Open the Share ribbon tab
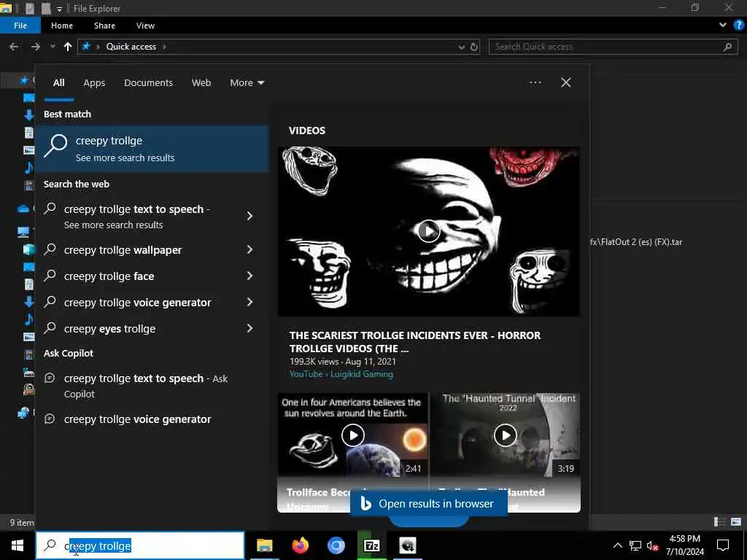747x560 pixels. click(x=104, y=26)
